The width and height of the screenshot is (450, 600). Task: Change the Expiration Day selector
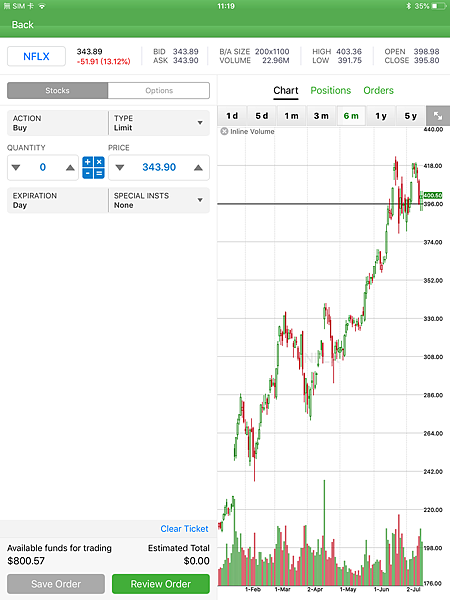coord(57,200)
